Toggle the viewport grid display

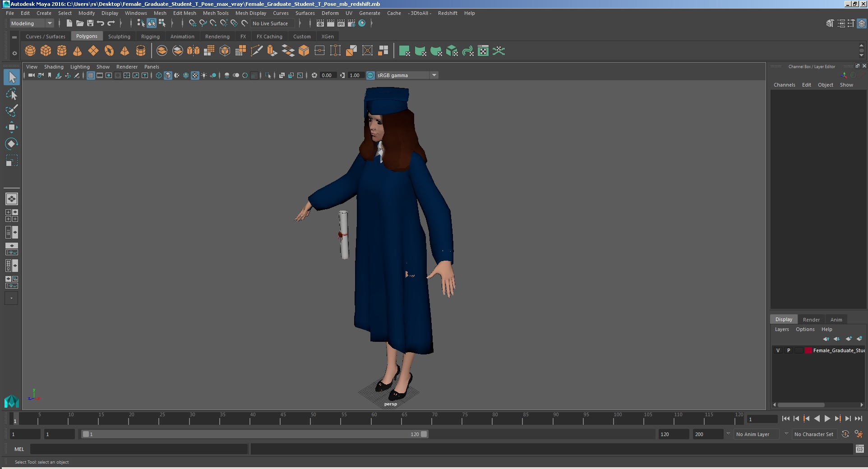(91, 75)
